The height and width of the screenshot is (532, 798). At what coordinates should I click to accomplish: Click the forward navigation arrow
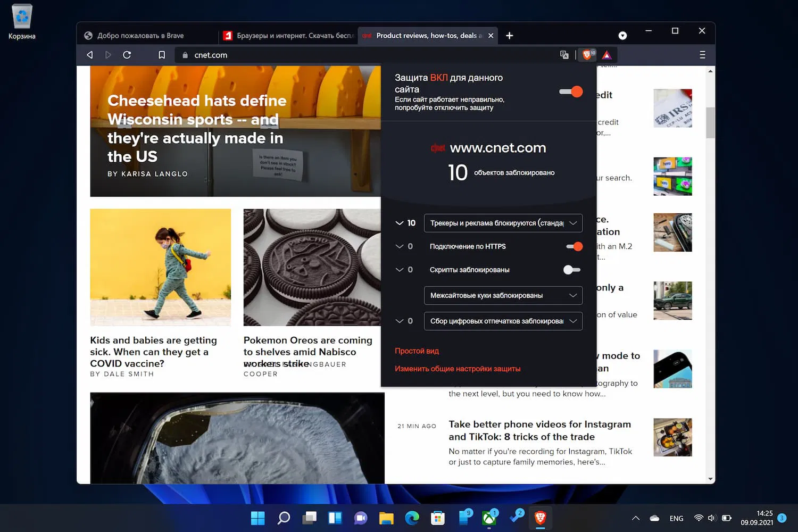tap(108, 55)
